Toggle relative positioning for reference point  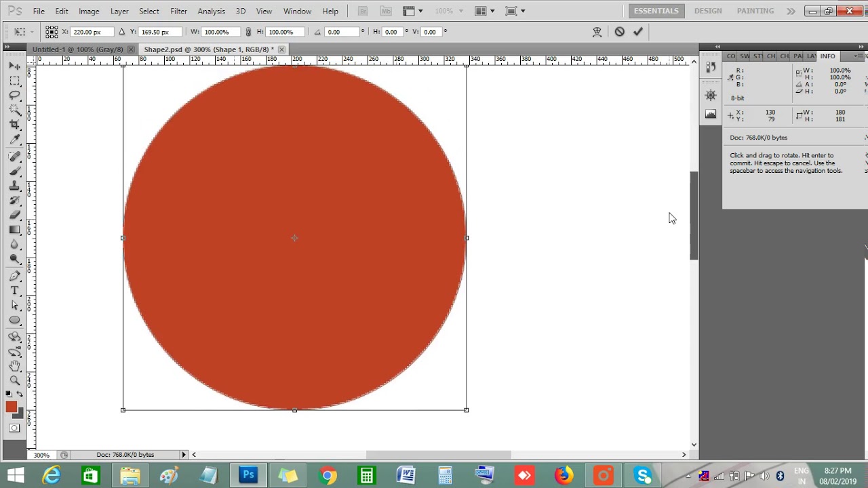121,32
